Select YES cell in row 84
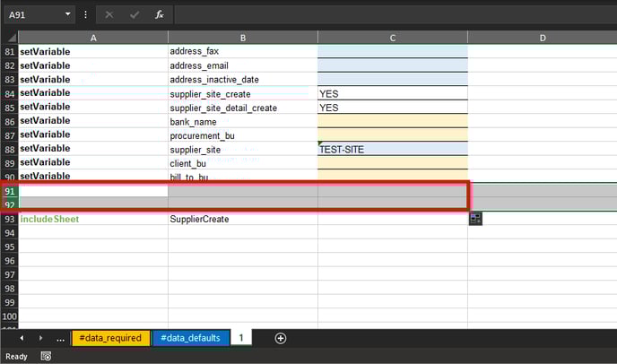 tap(393, 93)
